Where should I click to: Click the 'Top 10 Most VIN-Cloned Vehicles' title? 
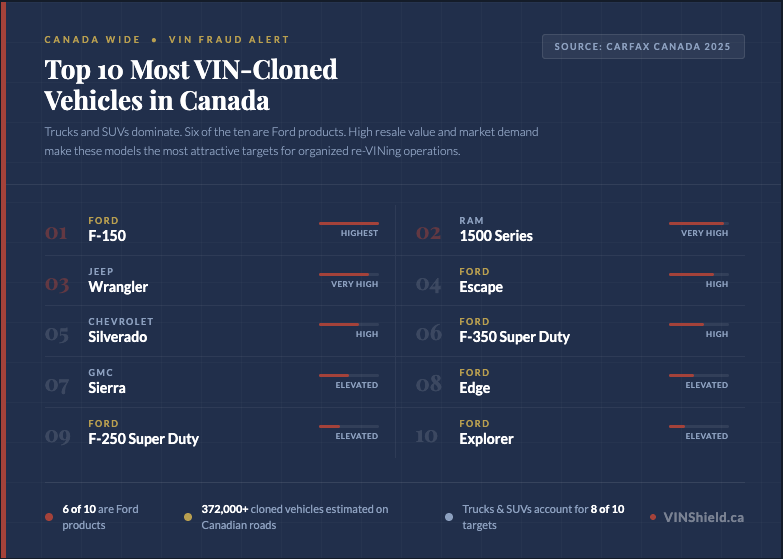(191, 85)
